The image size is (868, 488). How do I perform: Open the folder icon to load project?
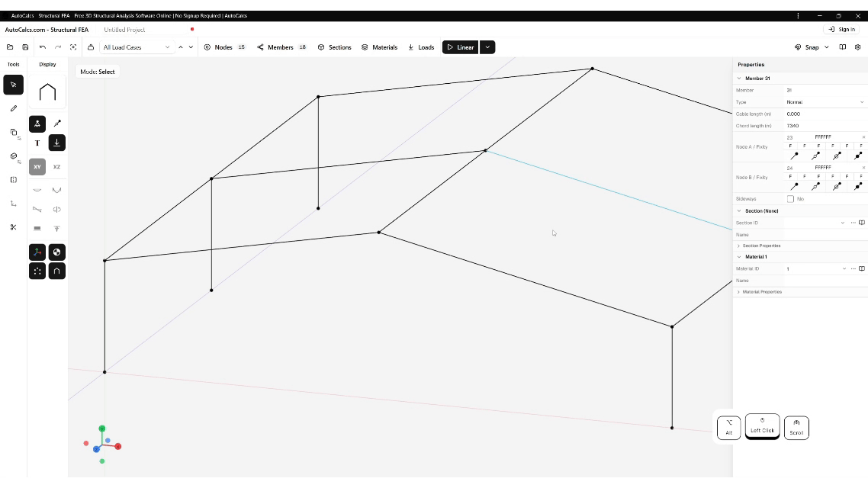10,47
